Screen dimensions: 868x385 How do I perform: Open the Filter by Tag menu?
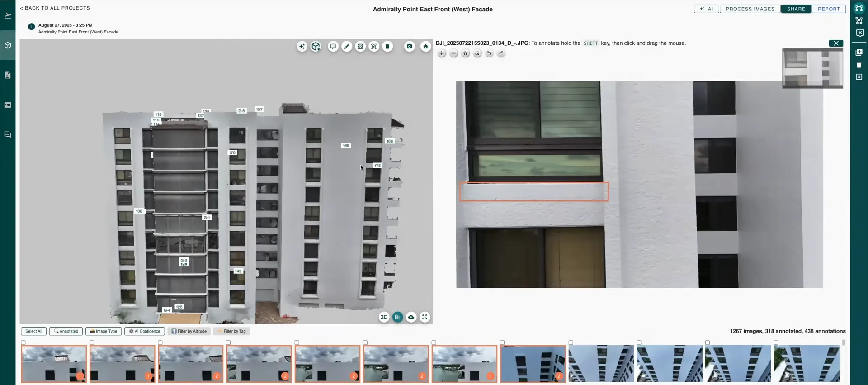click(x=231, y=331)
